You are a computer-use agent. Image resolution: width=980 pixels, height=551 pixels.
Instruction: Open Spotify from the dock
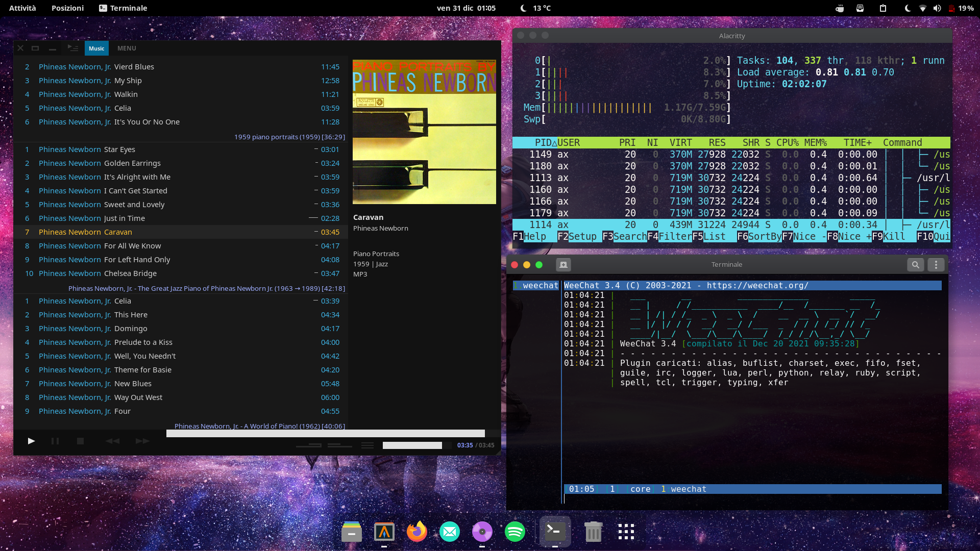point(515,532)
